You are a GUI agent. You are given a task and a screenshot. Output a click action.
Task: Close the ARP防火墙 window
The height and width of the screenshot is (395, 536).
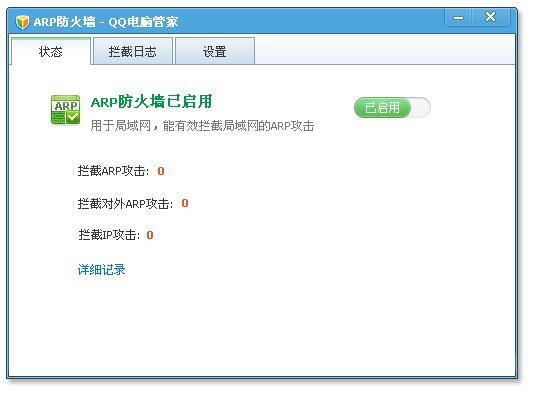point(491,16)
